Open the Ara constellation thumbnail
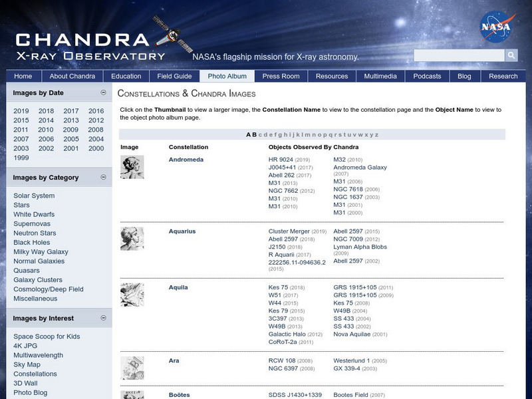Viewport: 532px width, 399px height. [x=132, y=368]
